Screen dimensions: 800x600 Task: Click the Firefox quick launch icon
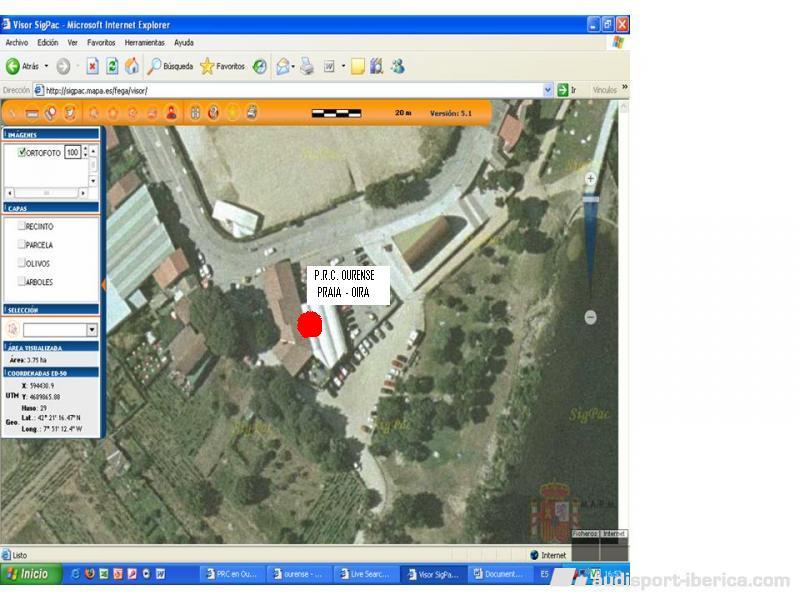pos(89,574)
